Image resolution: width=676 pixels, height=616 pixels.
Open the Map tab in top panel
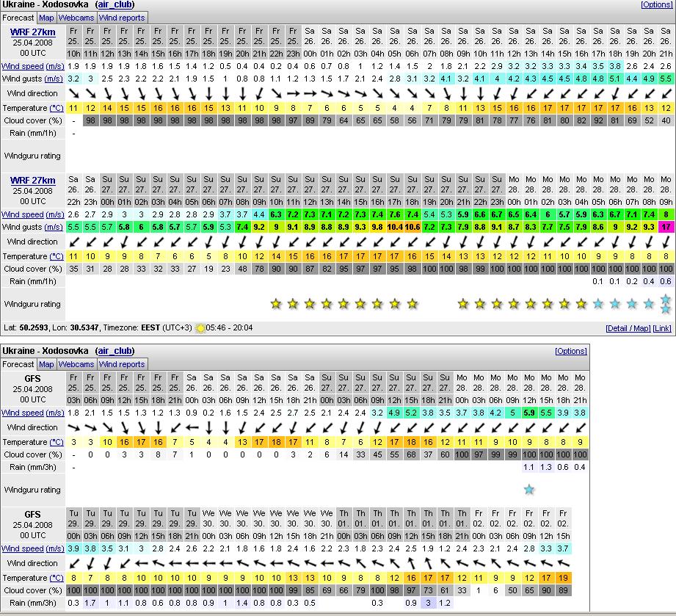click(47, 17)
